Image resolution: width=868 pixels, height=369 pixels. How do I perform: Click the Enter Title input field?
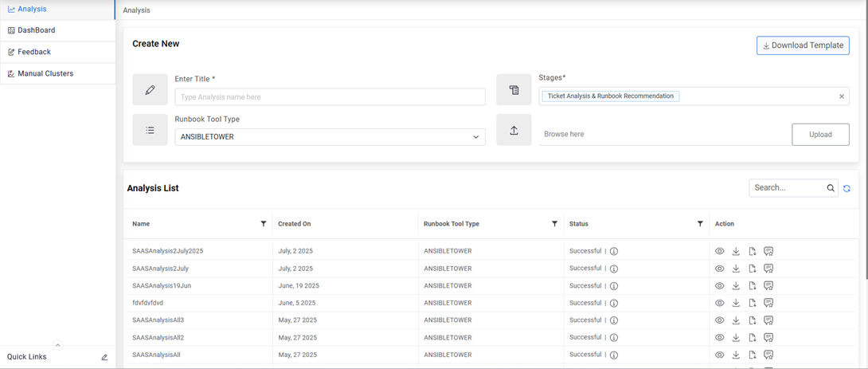point(330,97)
